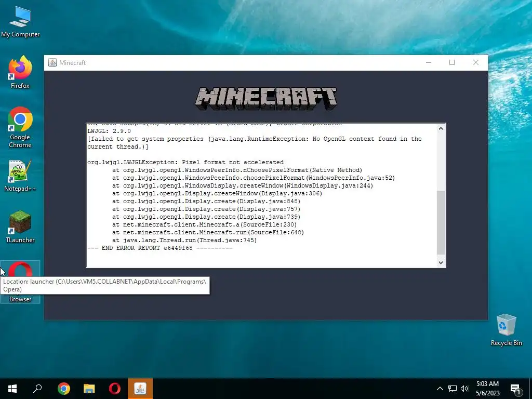The width and height of the screenshot is (532, 399).
Task: Select the Notepad++ desktop shortcut
Action: 20,176
